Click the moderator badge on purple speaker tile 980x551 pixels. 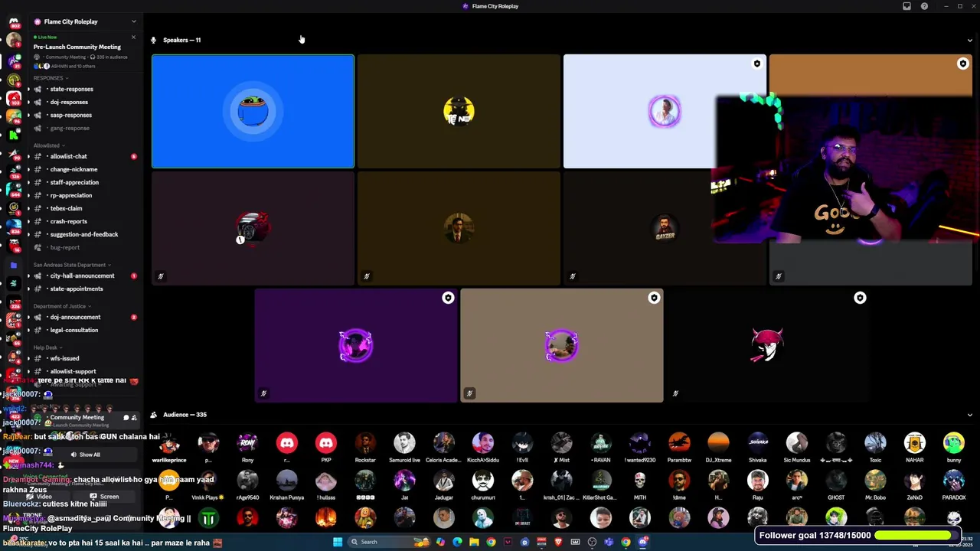[448, 298]
